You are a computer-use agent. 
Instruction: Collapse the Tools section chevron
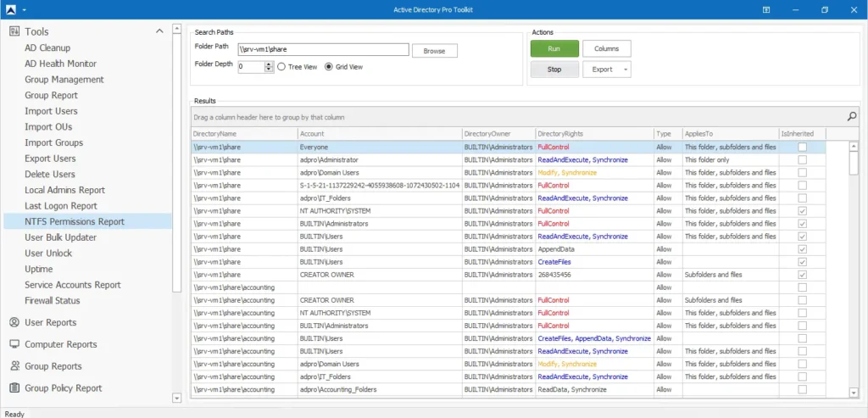click(x=159, y=31)
